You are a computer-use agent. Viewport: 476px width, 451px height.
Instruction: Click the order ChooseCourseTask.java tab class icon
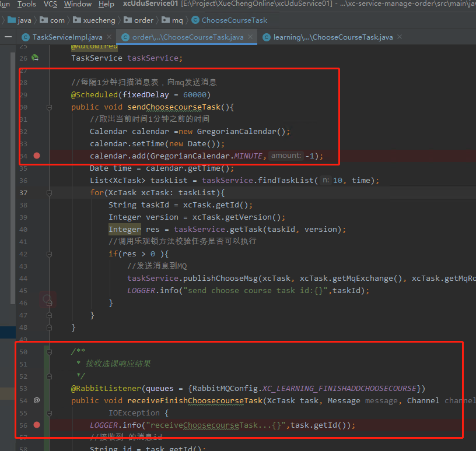(x=125, y=37)
